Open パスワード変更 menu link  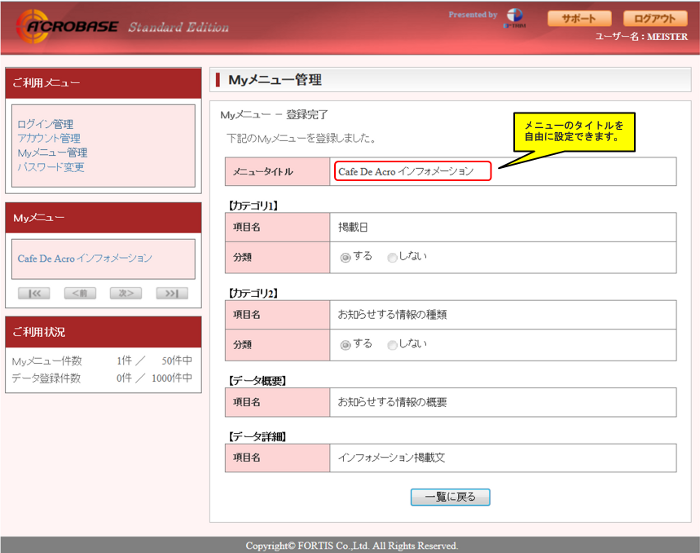pos(51,167)
